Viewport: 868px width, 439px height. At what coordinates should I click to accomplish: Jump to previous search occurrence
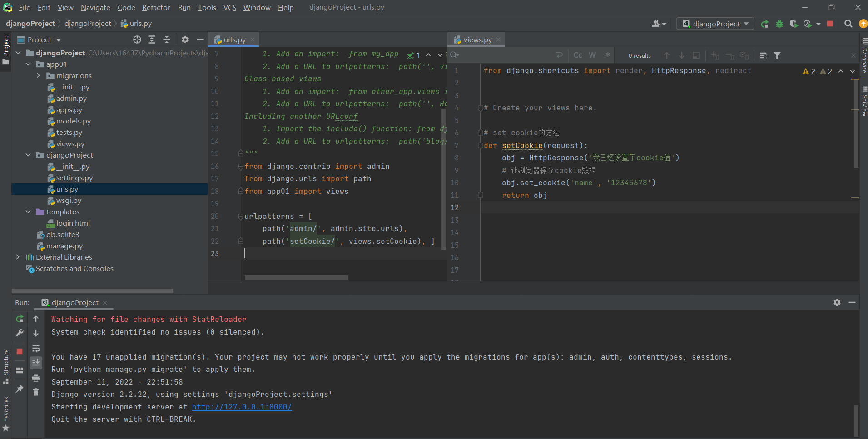click(x=667, y=55)
